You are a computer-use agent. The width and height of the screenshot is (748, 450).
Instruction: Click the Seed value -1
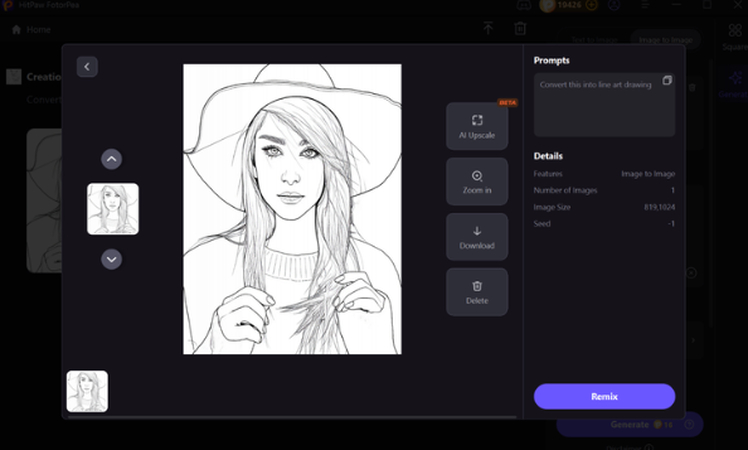pyautogui.click(x=671, y=224)
